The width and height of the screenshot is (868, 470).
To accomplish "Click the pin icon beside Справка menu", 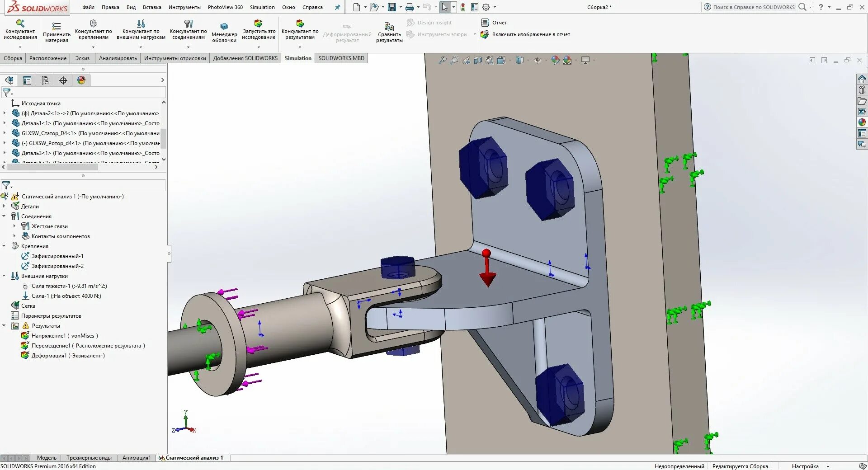I will coord(337,7).
